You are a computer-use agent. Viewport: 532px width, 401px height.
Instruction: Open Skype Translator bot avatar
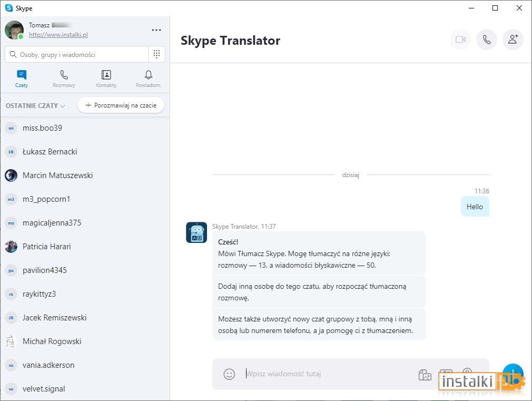point(196,232)
